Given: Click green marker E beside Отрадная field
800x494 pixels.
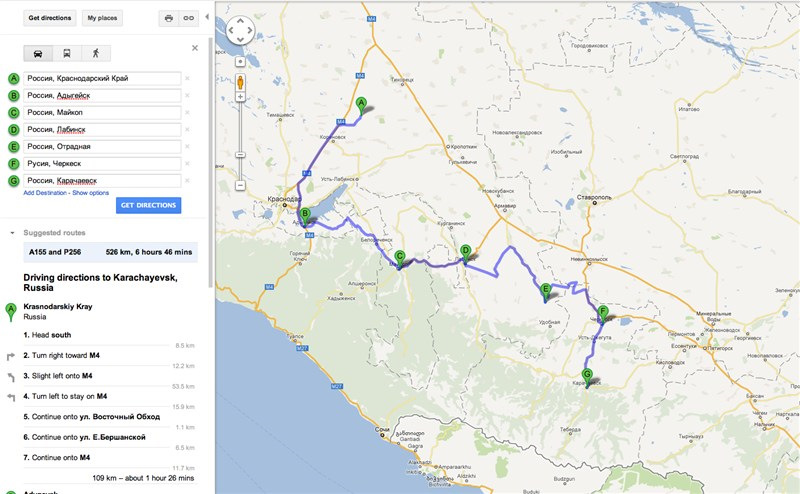Looking at the screenshot, I should [x=14, y=147].
